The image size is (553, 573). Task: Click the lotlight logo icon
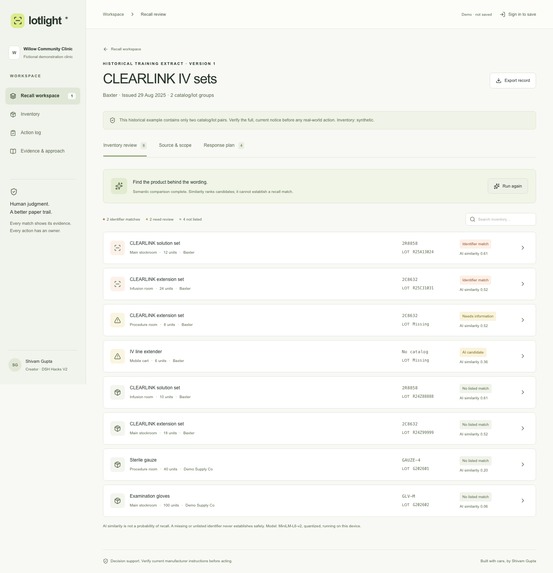(18, 20)
